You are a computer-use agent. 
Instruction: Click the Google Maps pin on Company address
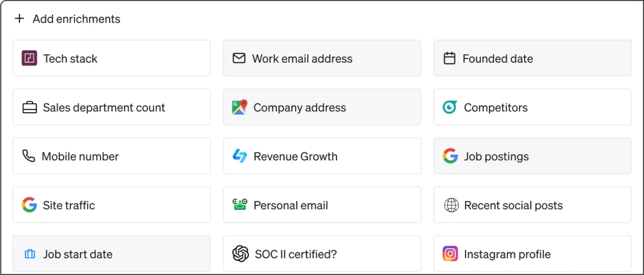pos(239,107)
